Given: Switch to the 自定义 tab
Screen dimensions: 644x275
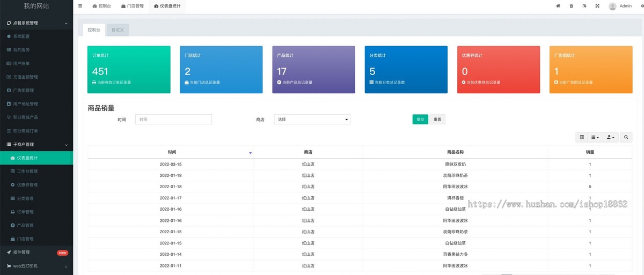Looking at the screenshot, I should tap(118, 30).
